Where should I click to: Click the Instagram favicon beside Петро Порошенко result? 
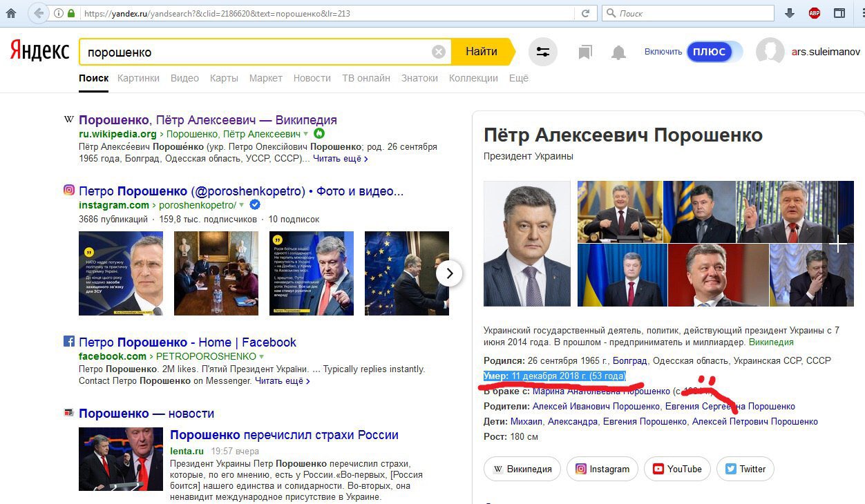click(x=69, y=191)
